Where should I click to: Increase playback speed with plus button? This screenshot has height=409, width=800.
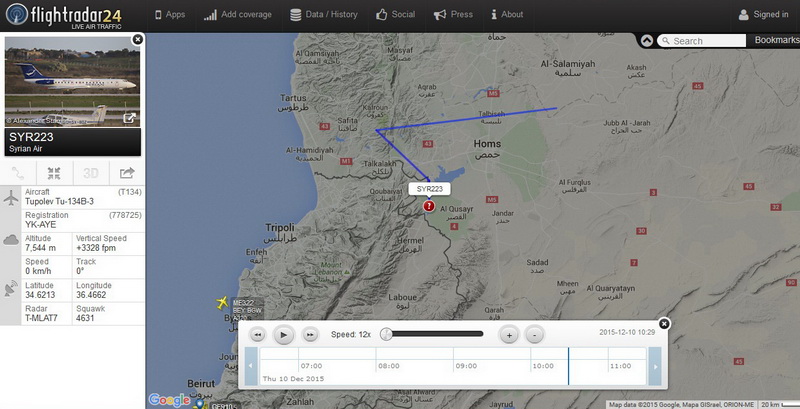509,335
